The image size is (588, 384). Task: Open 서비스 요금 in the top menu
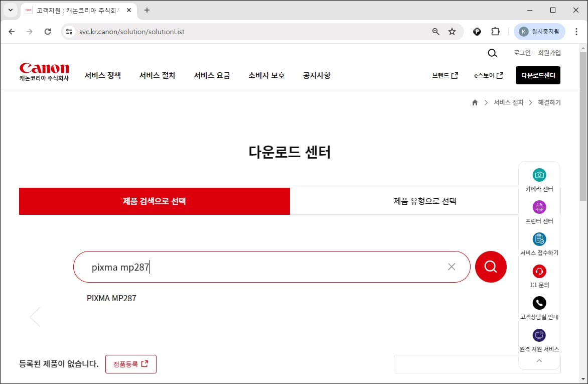coord(212,75)
